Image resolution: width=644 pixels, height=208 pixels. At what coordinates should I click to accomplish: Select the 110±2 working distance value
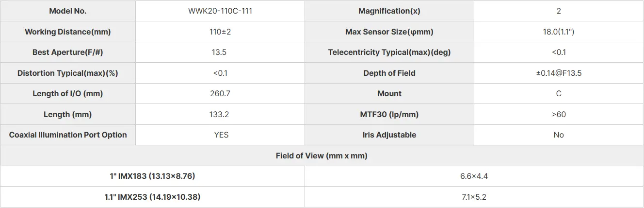(220, 32)
